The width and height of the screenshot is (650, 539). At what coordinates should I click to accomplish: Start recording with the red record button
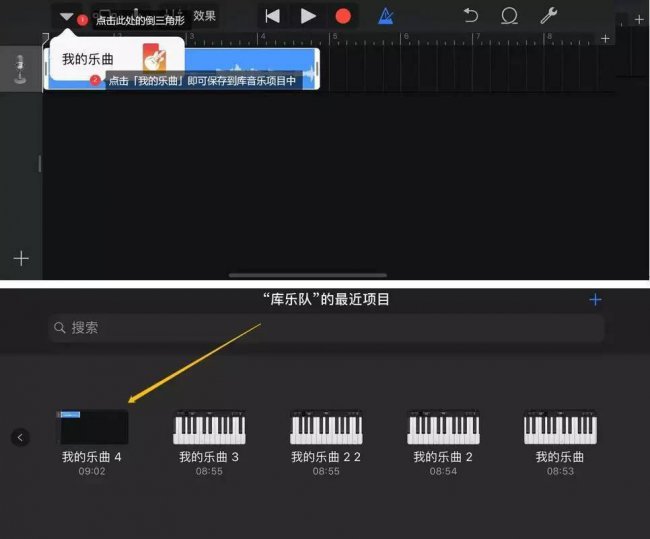pyautogui.click(x=343, y=16)
